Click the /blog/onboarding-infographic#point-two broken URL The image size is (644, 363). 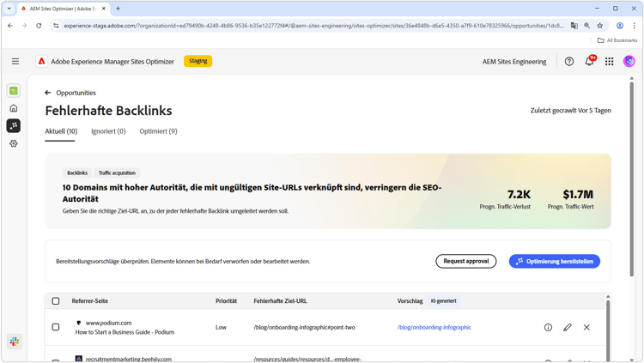click(x=304, y=327)
